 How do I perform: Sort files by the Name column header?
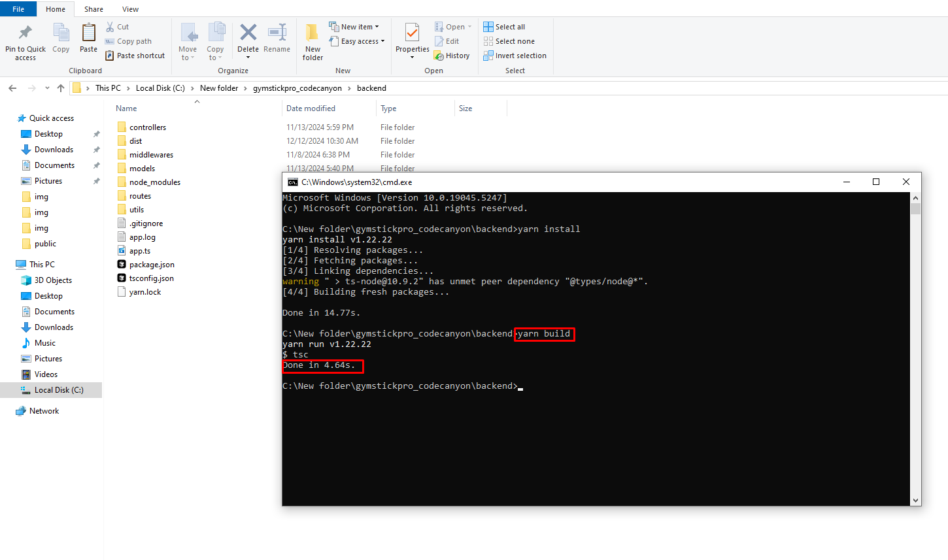126,108
